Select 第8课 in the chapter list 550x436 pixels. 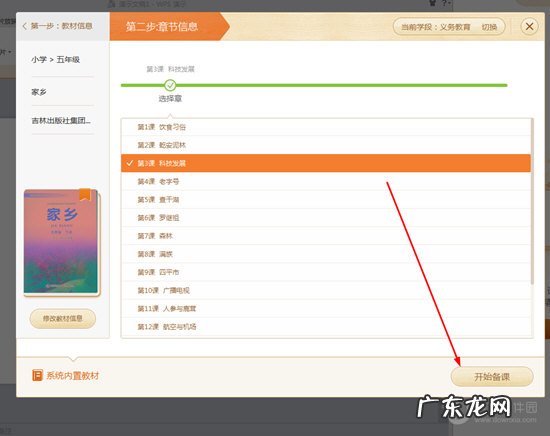click(x=326, y=254)
